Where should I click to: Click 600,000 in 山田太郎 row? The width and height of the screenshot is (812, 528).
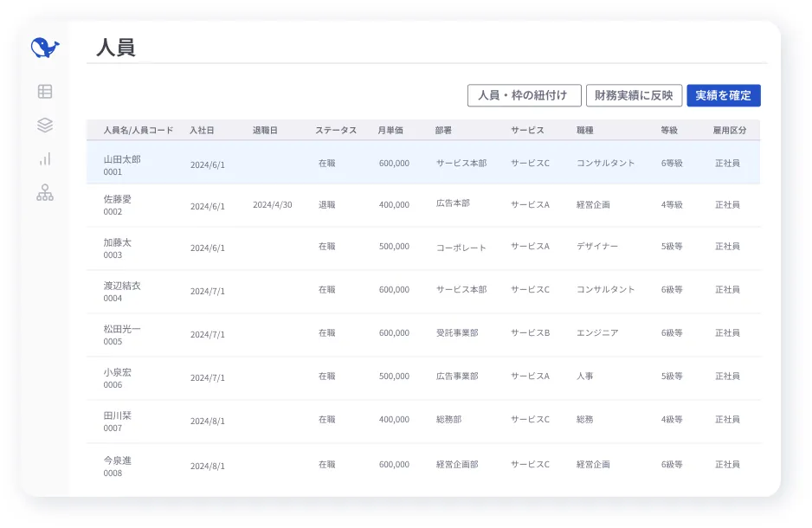pyautogui.click(x=394, y=163)
